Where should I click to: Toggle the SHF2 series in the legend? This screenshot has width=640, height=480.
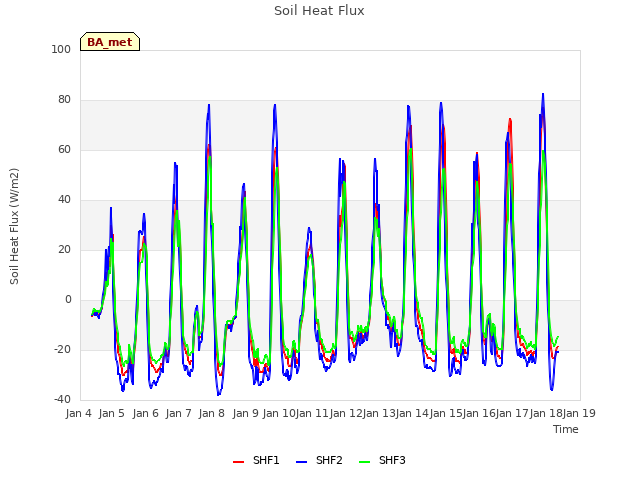pyautogui.click(x=319, y=460)
